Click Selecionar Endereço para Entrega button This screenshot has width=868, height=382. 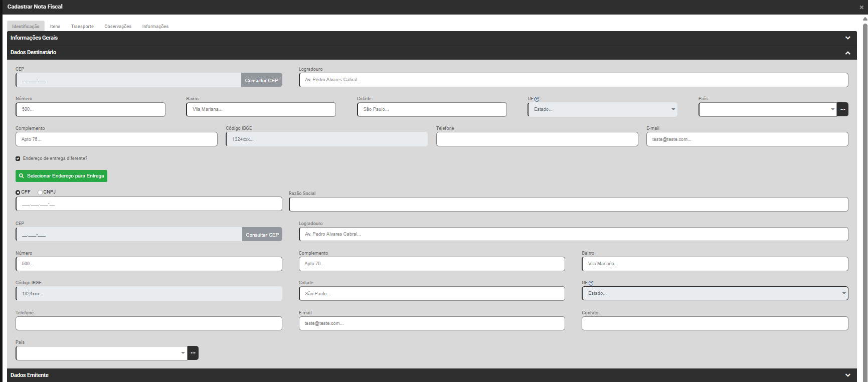tap(61, 176)
